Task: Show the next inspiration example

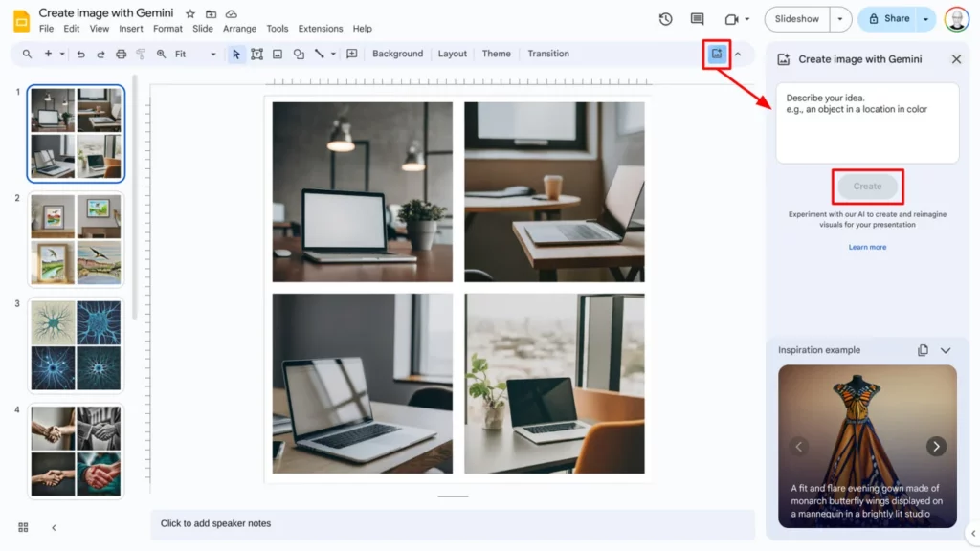Action: click(x=936, y=446)
